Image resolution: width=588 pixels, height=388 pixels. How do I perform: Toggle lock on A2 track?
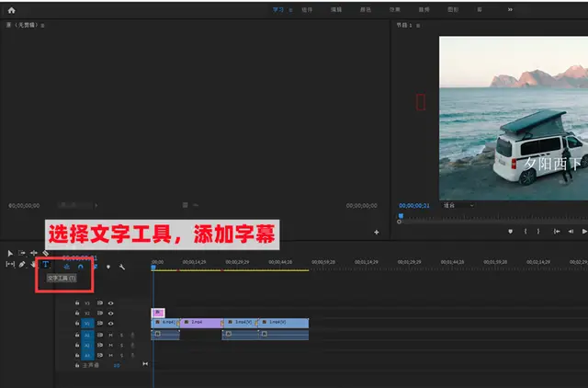click(77, 345)
